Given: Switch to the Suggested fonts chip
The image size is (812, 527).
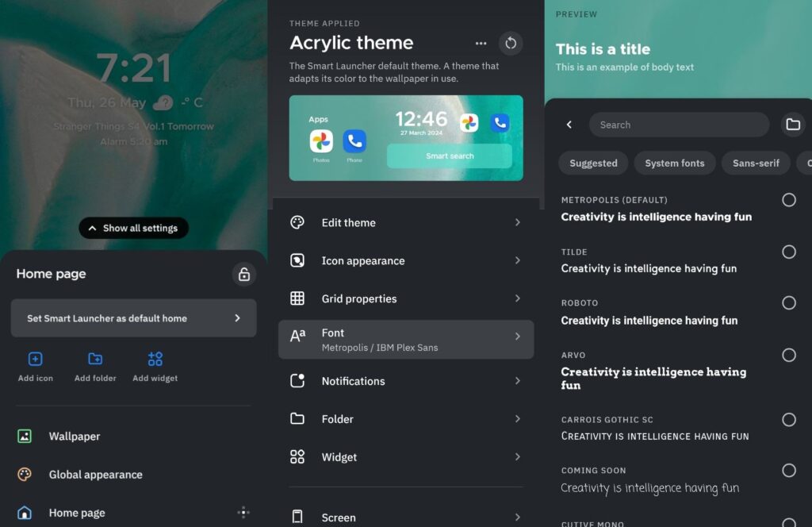Looking at the screenshot, I should (x=593, y=163).
